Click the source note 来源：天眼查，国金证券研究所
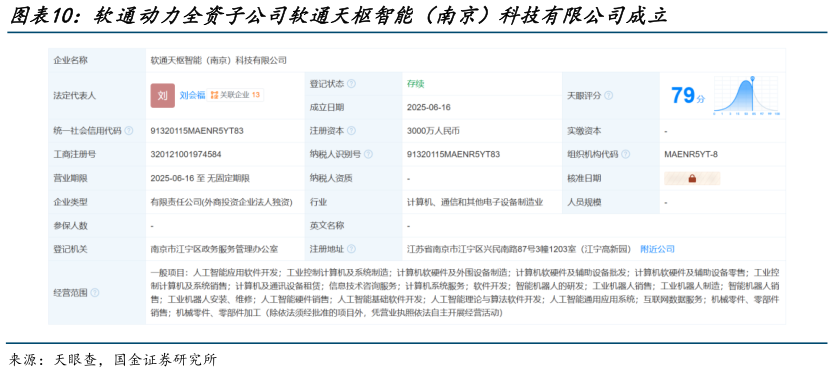 113,360
